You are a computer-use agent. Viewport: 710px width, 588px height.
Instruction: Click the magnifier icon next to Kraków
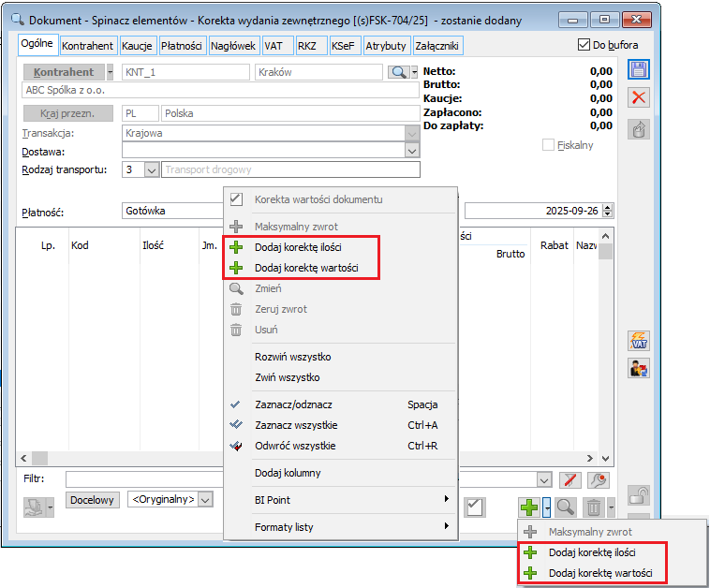click(x=399, y=72)
